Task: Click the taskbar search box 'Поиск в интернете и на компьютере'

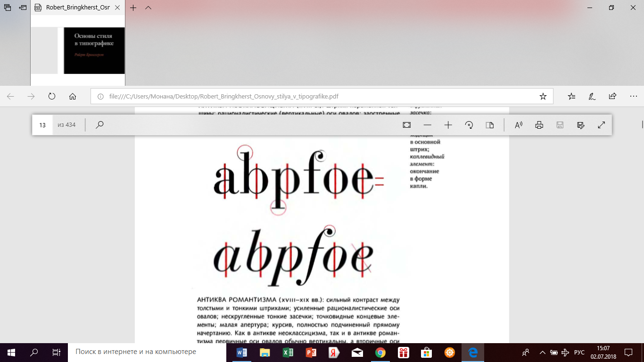Action: (x=147, y=352)
